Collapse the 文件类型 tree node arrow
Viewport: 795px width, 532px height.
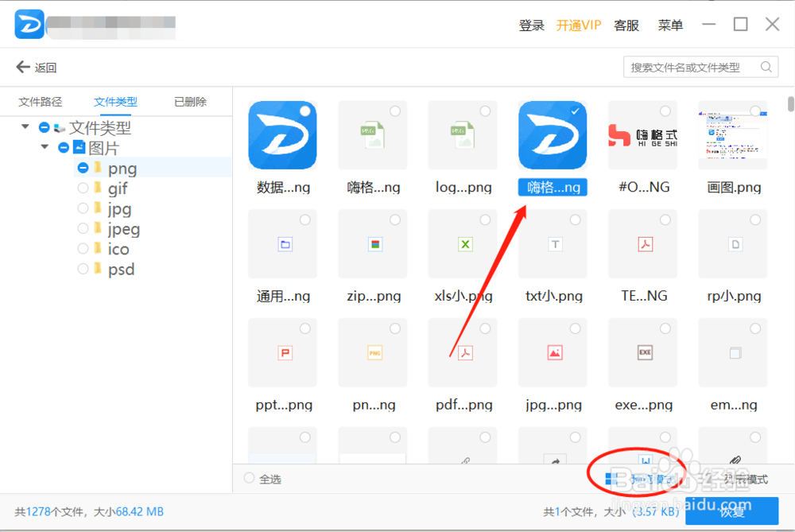(25, 126)
